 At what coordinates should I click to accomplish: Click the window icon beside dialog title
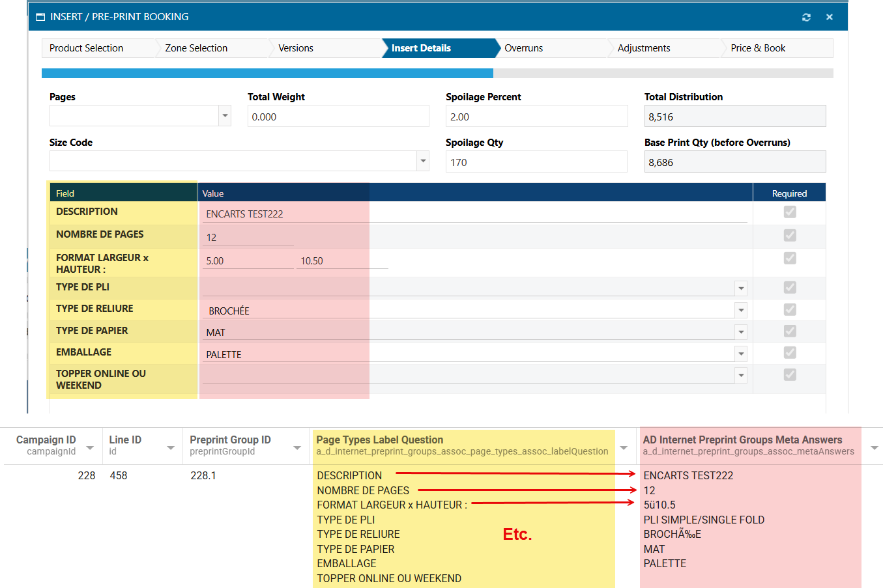click(40, 17)
